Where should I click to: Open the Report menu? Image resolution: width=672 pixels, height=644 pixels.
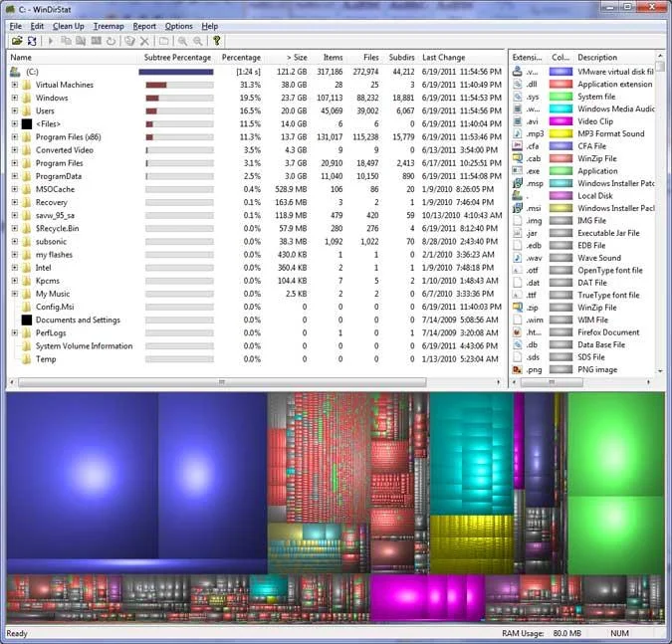click(144, 26)
